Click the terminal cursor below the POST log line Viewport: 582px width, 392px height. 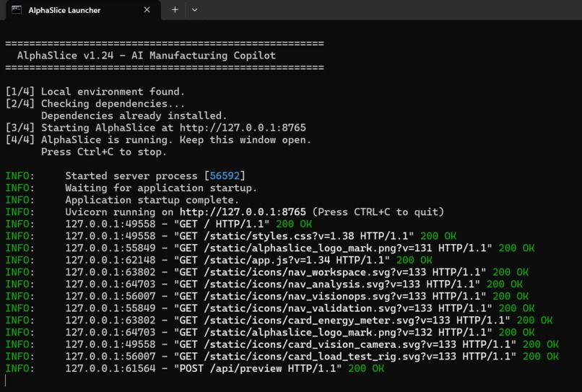coord(6,380)
